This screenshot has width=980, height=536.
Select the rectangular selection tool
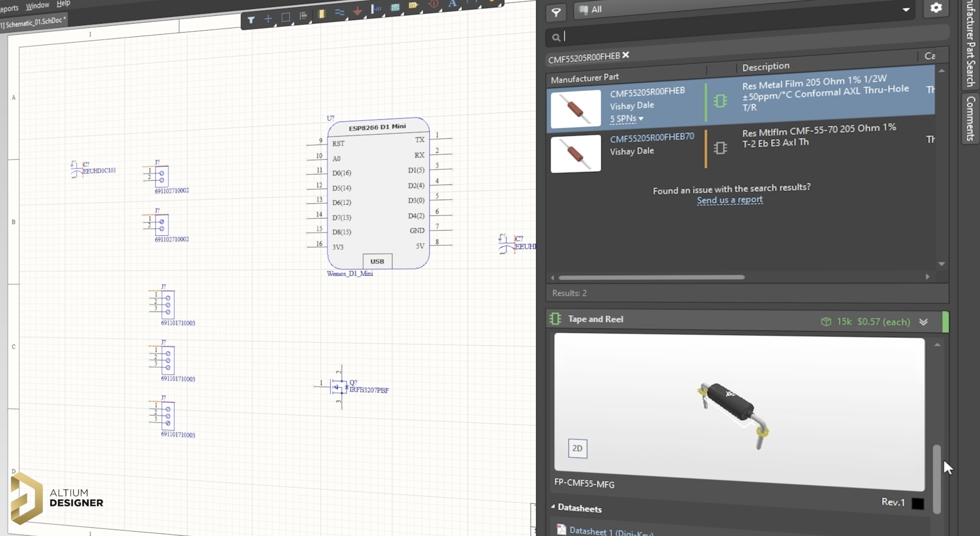[285, 17]
